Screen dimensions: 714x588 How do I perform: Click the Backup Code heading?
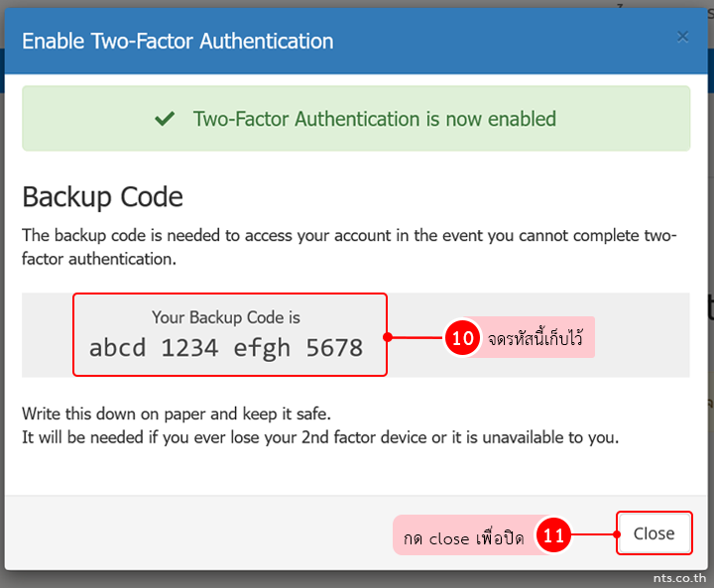102,197
